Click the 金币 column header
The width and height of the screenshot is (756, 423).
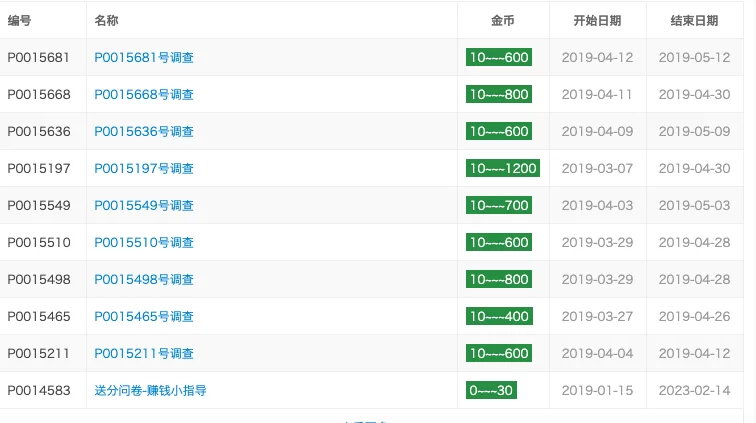pyautogui.click(x=503, y=21)
